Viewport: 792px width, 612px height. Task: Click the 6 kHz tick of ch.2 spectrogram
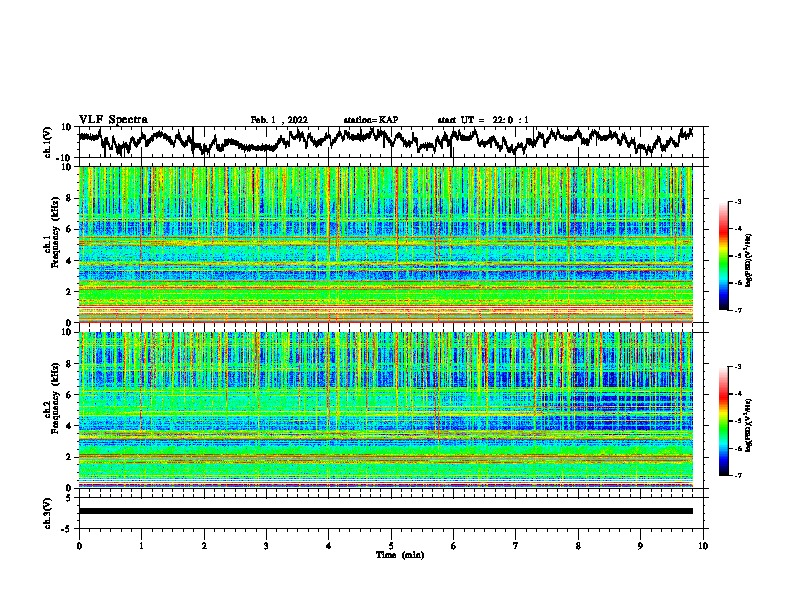coord(70,395)
